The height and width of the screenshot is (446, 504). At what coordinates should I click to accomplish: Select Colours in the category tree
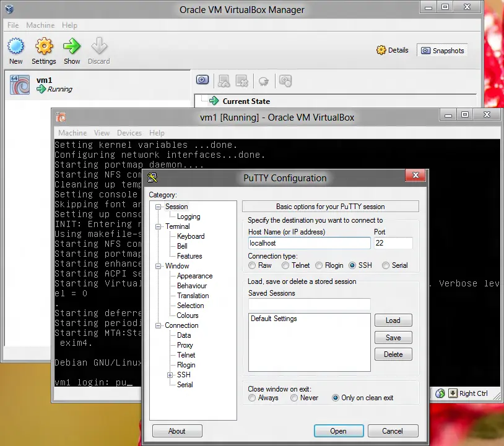click(188, 315)
